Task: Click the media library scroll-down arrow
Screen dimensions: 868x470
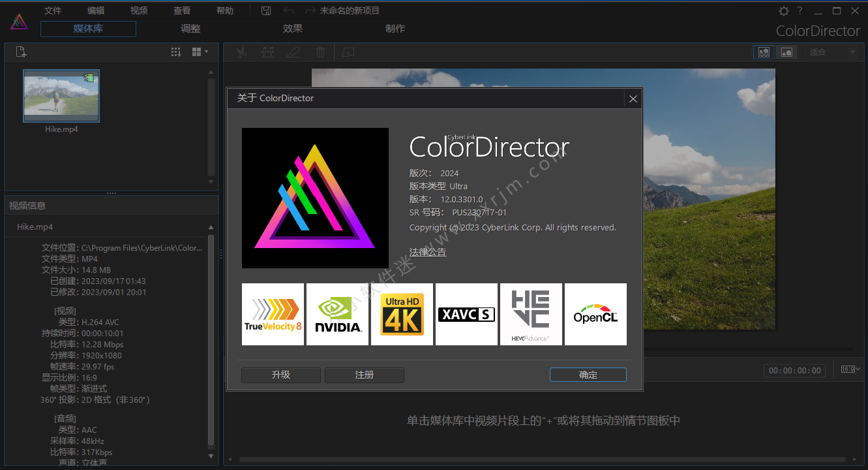Action: click(211, 182)
